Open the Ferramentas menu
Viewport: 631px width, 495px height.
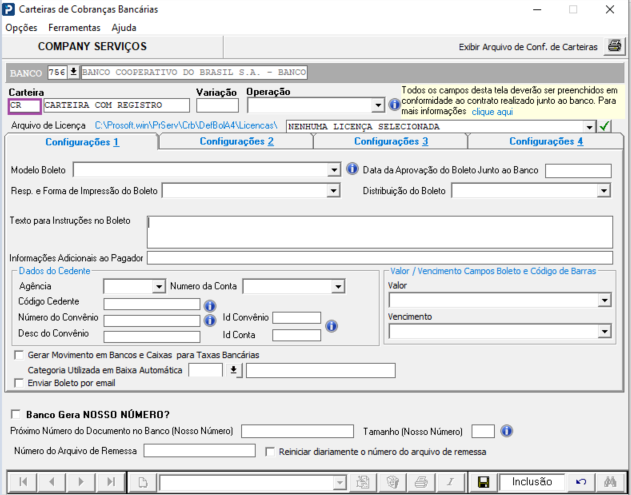tap(74, 28)
